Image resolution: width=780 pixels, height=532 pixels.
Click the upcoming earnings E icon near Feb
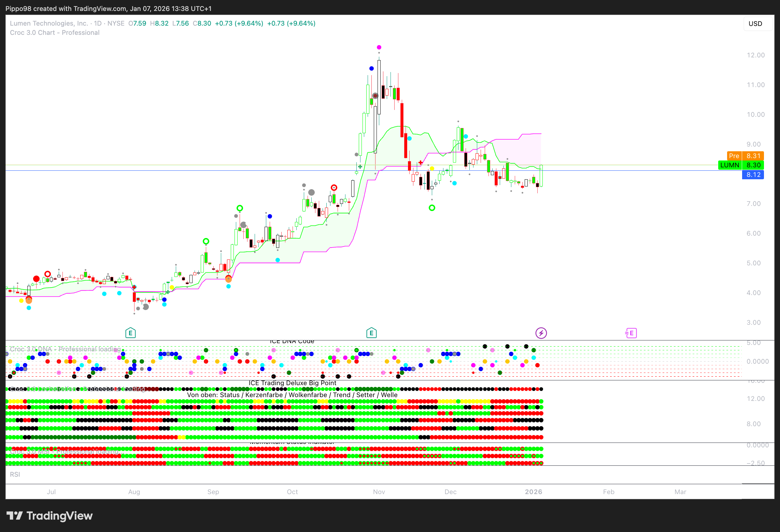coord(631,333)
